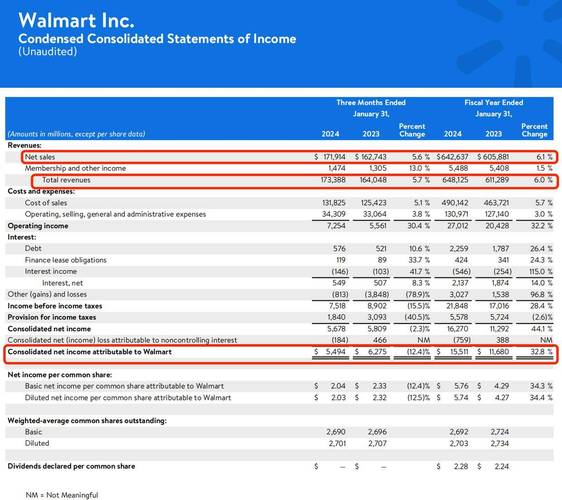Click the "Interest:" section label
The width and height of the screenshot is (562, 500).
(22, 237)
